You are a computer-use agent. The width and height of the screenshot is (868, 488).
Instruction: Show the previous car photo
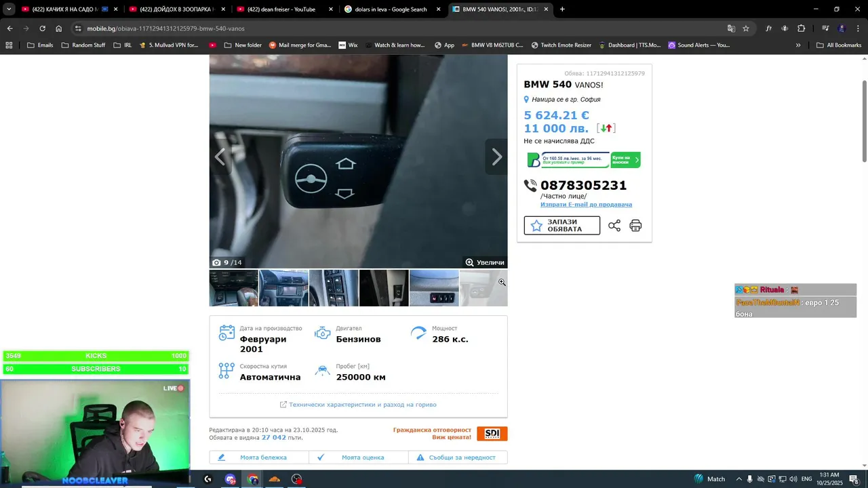pyautogui.click(x=220, y=157)
